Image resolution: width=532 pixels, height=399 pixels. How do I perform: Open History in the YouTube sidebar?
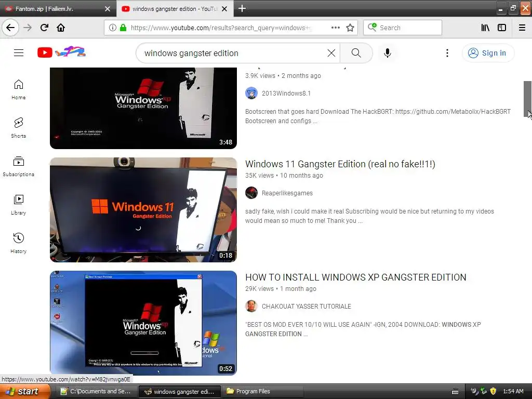click(19, 243)
